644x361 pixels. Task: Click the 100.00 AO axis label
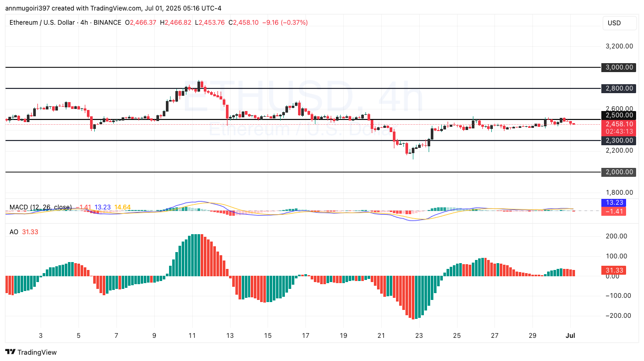(x=616, y=256)
